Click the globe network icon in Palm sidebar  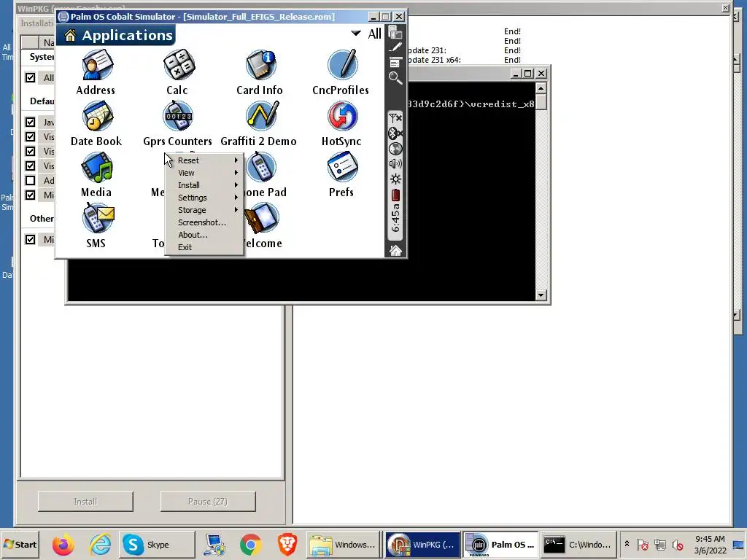click(x=395, y=149)
